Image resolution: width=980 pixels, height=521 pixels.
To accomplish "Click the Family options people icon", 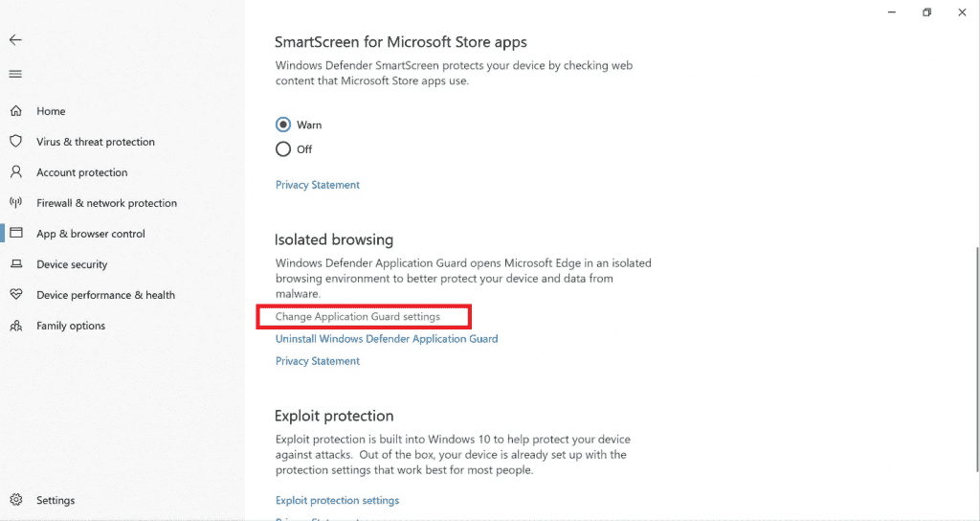I will [16, 326].
